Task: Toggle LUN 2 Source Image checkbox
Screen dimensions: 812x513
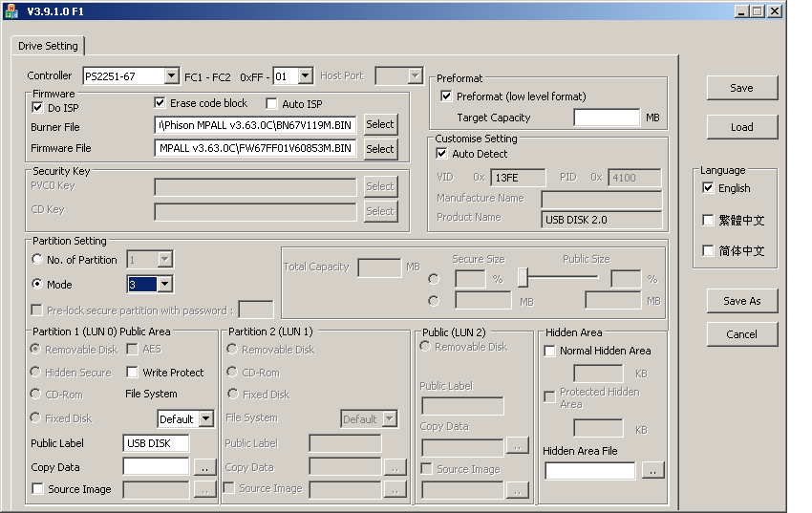Action: pyautogui.click(x=426, y=468)
